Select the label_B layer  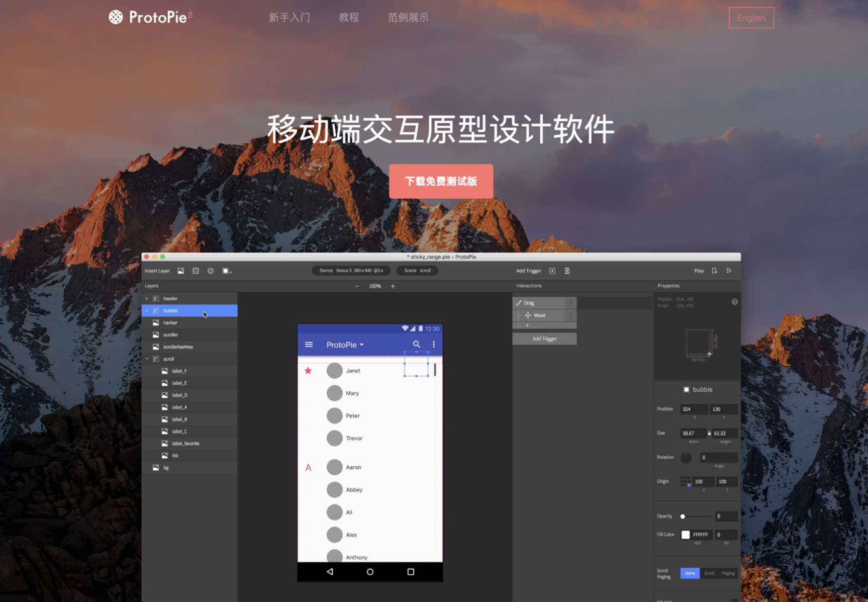point(189,419)
